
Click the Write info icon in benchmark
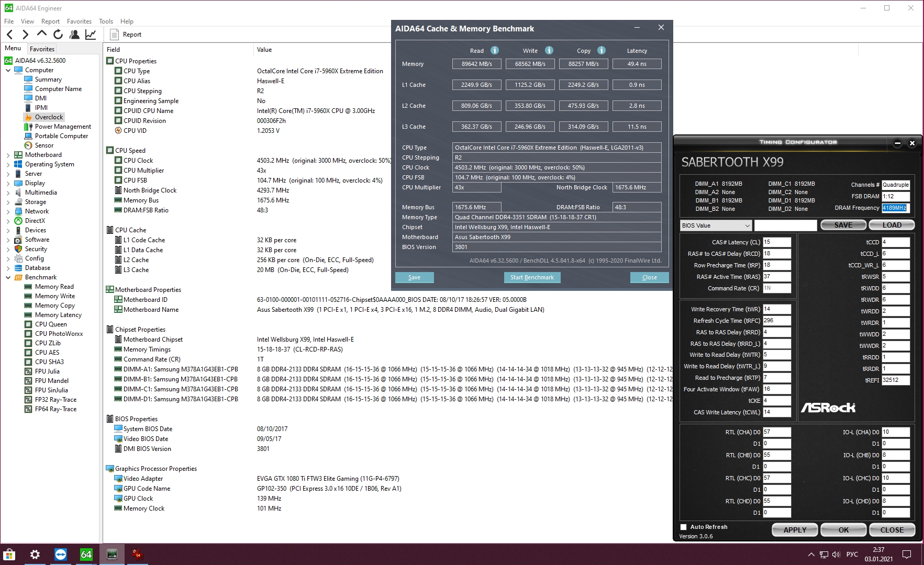coord(549,50)
